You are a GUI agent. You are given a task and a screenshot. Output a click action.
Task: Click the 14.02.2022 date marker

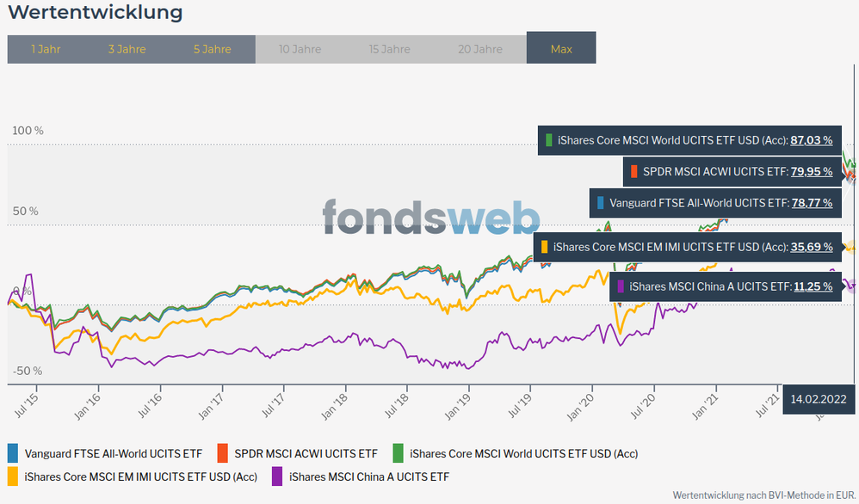pos(820,398)
